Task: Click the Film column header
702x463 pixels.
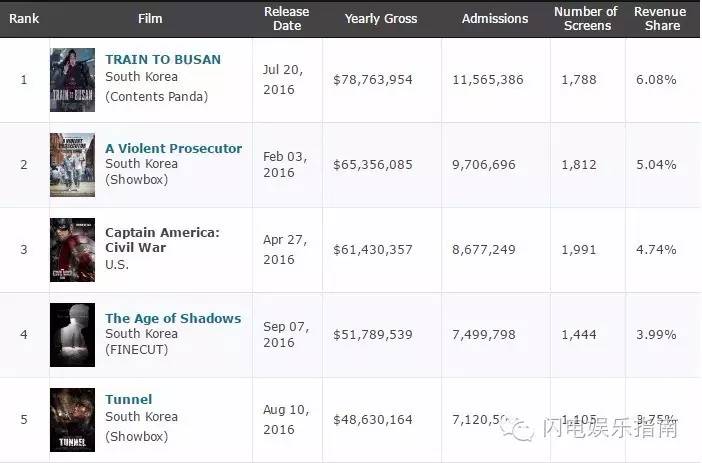Action: [150, 18]
